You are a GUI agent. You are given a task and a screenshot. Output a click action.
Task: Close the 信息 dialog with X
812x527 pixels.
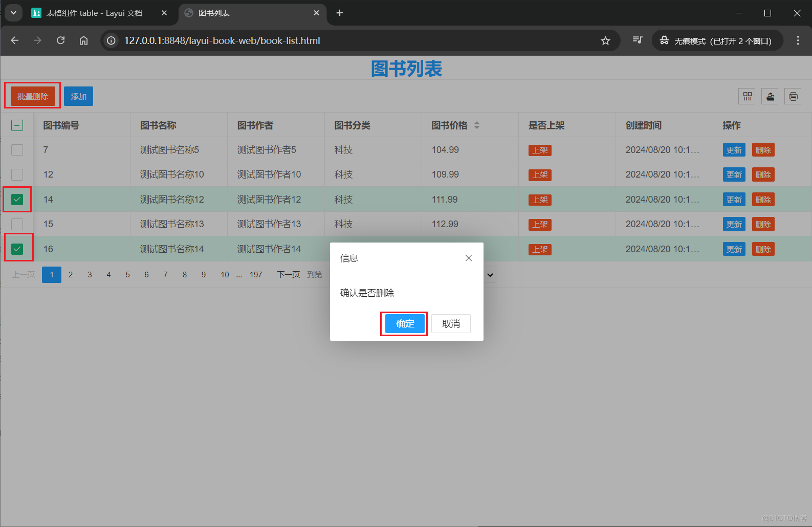pos(468,258)
